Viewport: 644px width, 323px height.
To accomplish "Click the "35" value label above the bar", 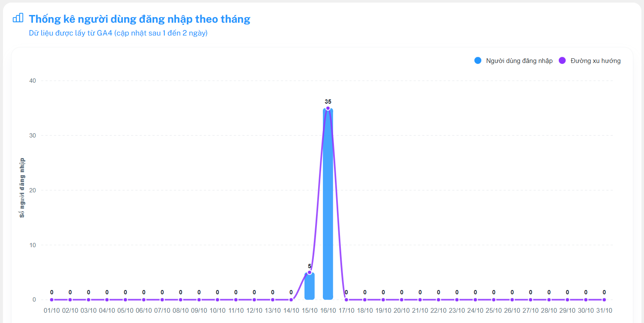I will coord(328,102).
